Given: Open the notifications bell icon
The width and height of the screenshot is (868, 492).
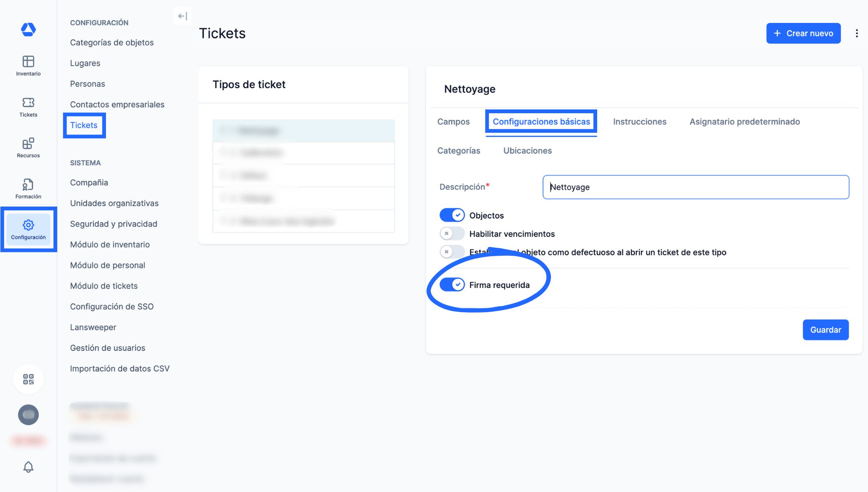Looking at the screenshot, I should 28,467.
